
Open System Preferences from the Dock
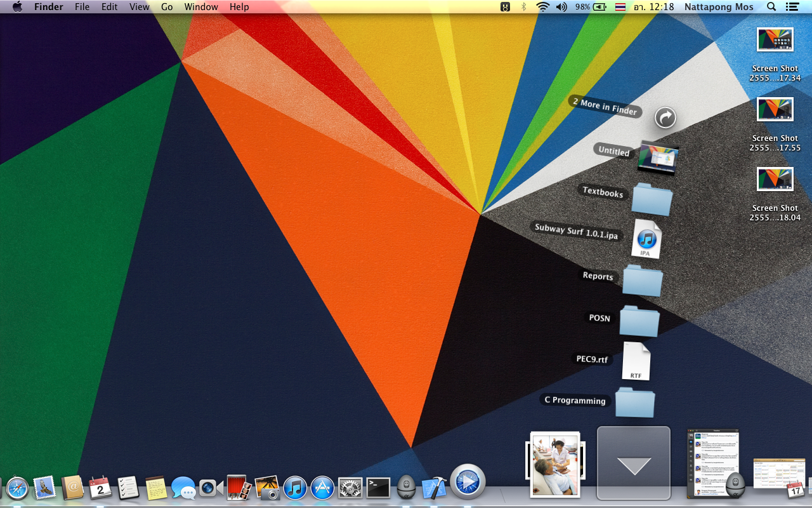[350, 488]
